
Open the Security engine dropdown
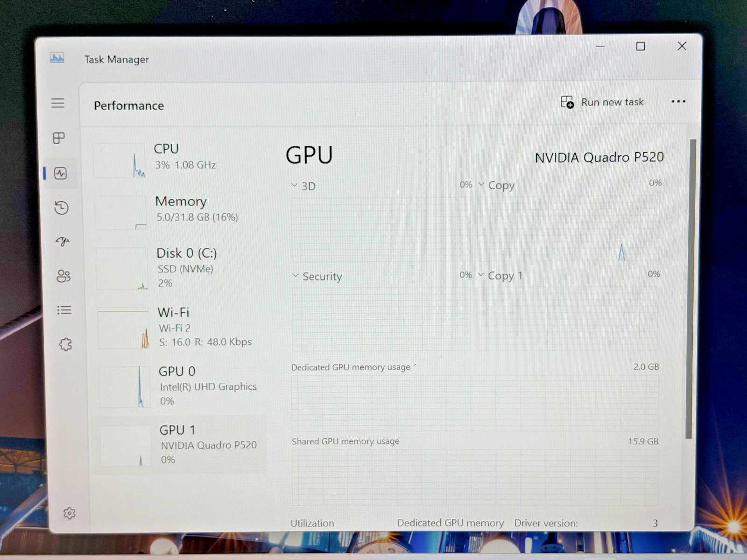click(x=317, y=276)
